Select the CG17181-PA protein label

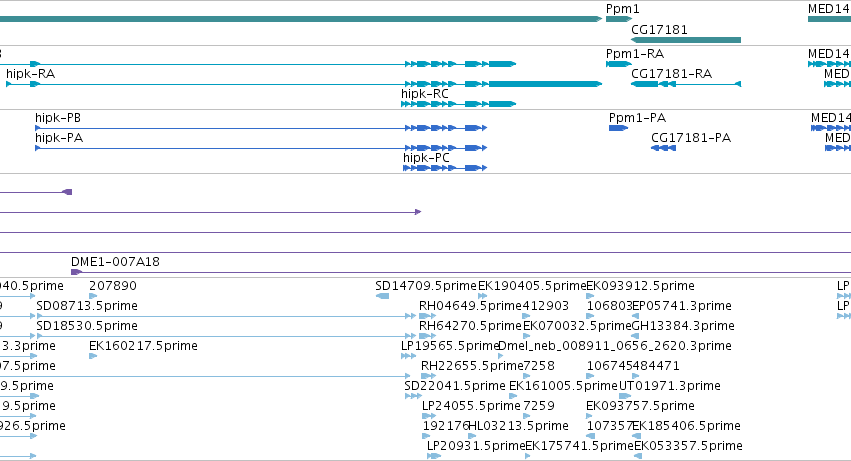tap(691, 137)
